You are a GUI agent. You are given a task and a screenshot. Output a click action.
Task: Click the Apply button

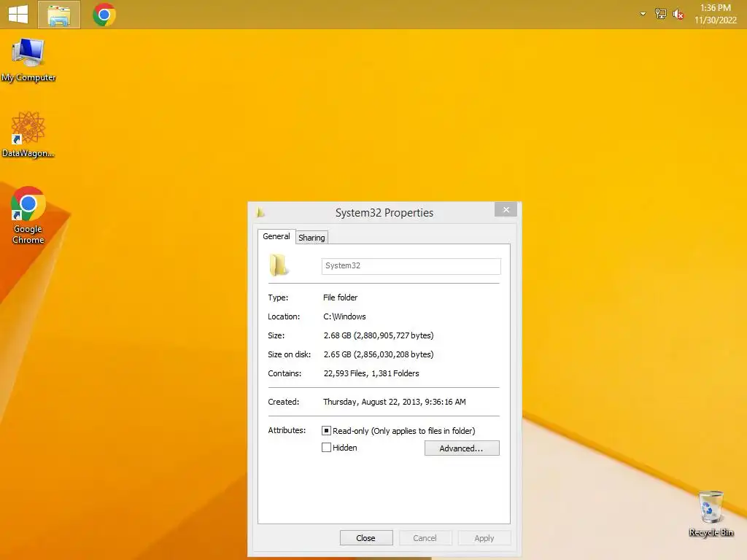[x=484, y=537]
